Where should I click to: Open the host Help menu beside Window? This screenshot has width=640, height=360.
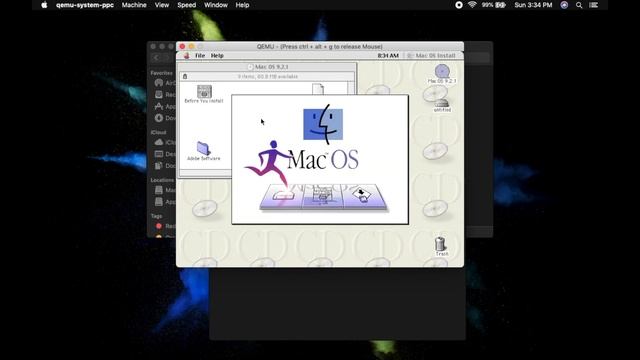click(242, 5)
